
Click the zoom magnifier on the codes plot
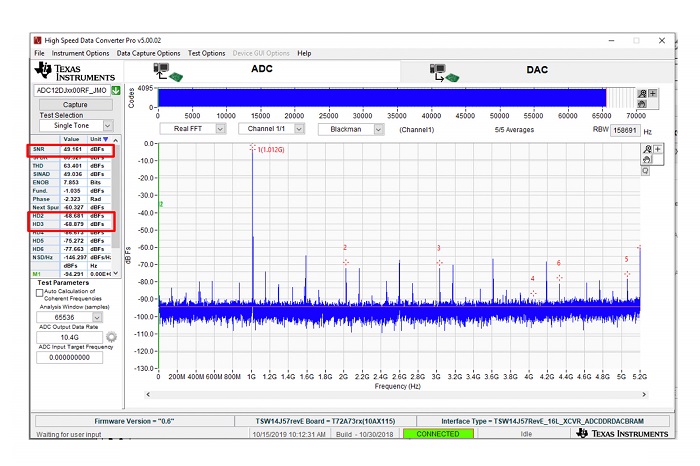(x=642, y=93)
